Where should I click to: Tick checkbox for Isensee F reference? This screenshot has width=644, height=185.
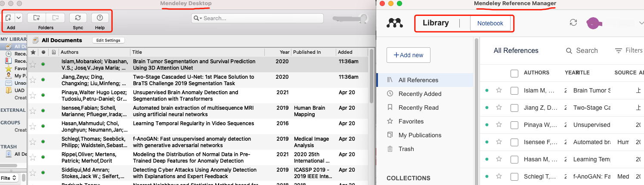point(514,142)
